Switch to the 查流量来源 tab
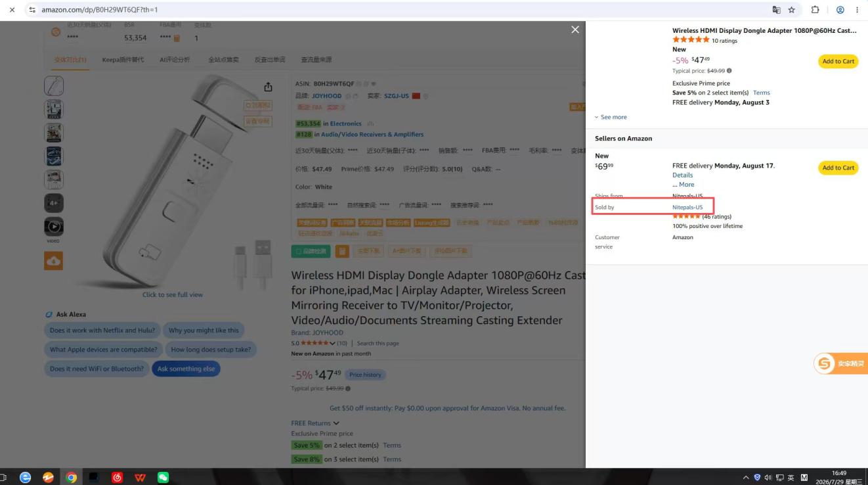This screenshot has width=868, height=485. pyautogui.click(x=316, y=60)
